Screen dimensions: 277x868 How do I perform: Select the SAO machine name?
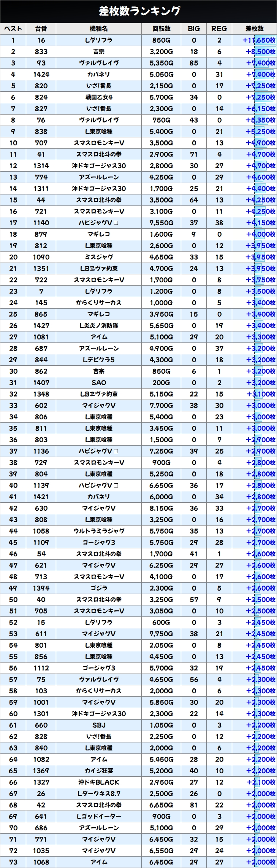99,383
